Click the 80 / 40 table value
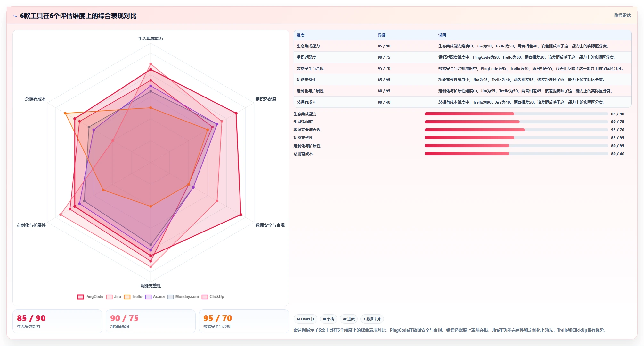This screenshot has width=644, height=346. pos(384,102)
